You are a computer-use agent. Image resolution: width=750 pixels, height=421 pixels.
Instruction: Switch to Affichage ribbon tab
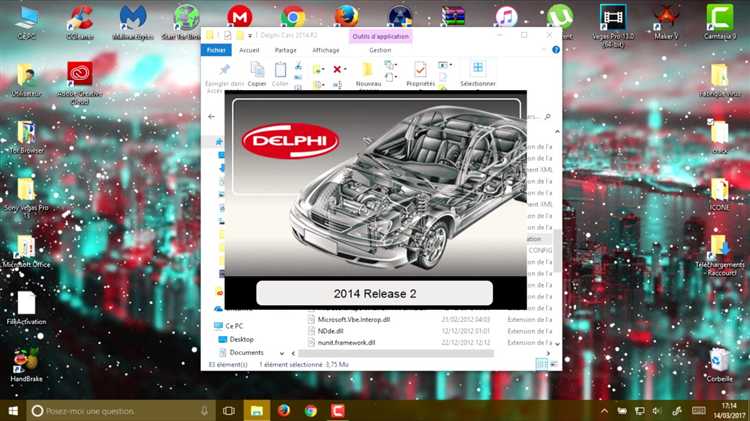coord(326,50)
